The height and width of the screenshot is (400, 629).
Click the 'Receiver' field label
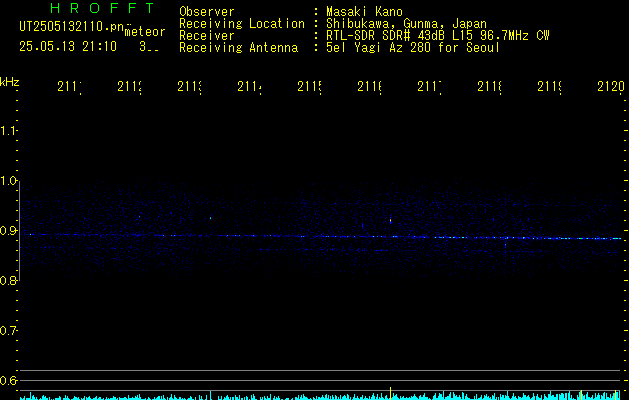(207, 36)
